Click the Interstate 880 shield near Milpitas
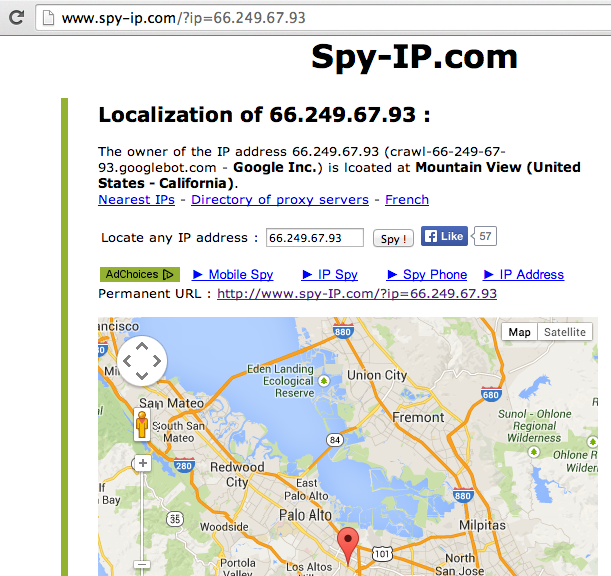Viewport: 611px width, 576px height. click(463, 495)
